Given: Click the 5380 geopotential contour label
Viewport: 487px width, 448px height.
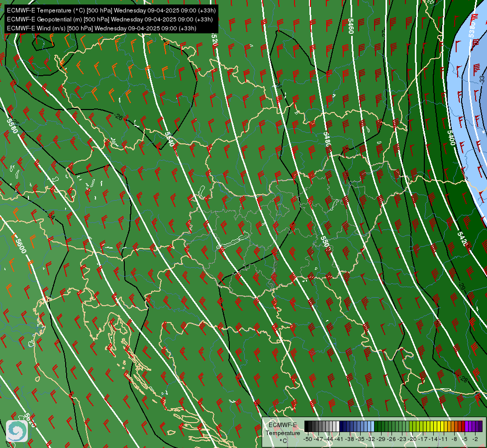Looking at the screenshot, I should point(472,29).
